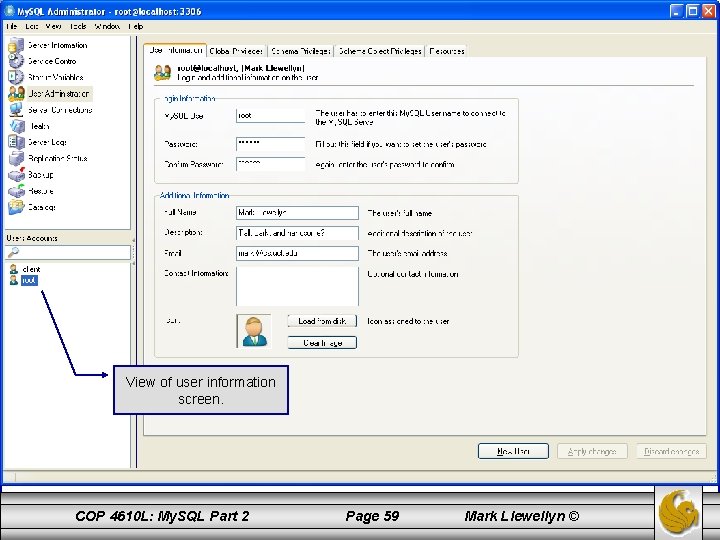This screenshot has width=720, height=540.
Task: Open the File menu
Action: point(11,26)
